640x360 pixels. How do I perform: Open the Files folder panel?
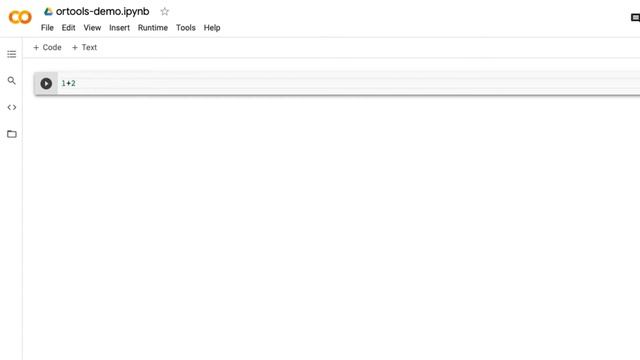[12, 134]
